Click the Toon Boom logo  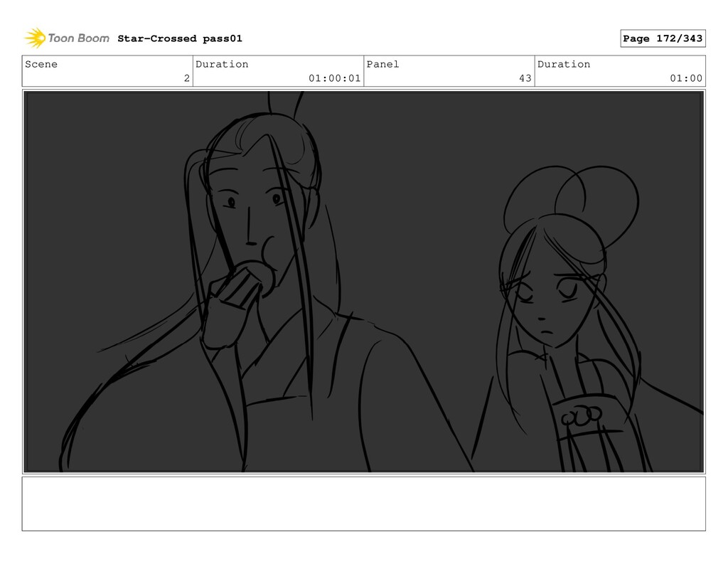point(66,38)
